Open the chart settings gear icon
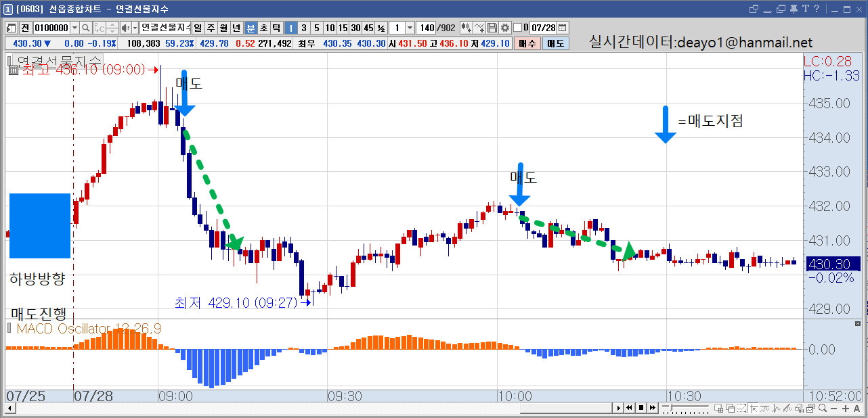Screen dimensions: 868x418 [x=504, y=28]
